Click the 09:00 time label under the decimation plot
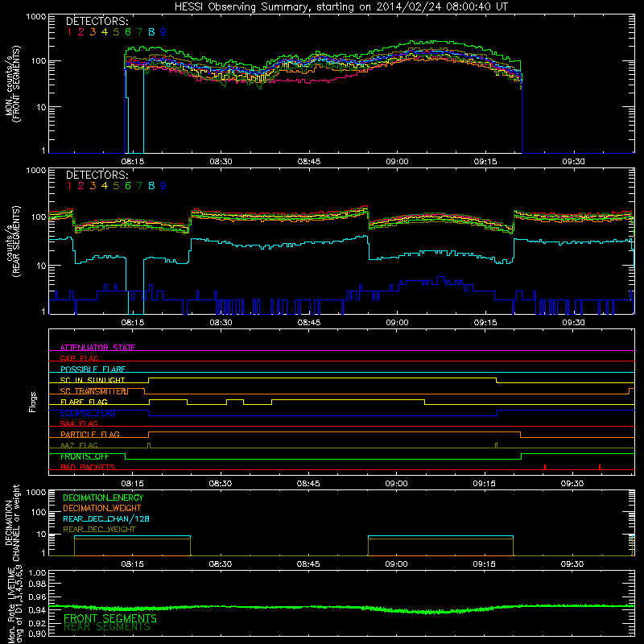This screenshot has height=644, width=644. [x=396, y=564]
